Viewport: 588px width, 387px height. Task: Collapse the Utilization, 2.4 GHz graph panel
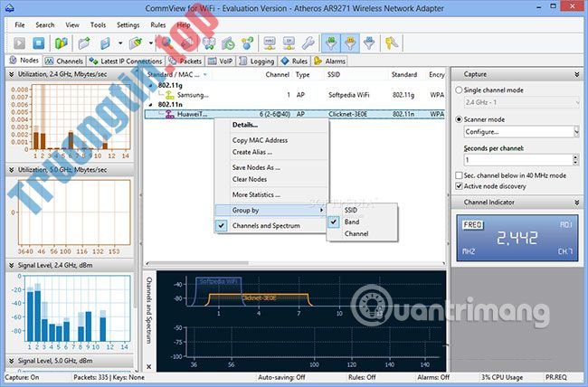(x=11, y=76)
